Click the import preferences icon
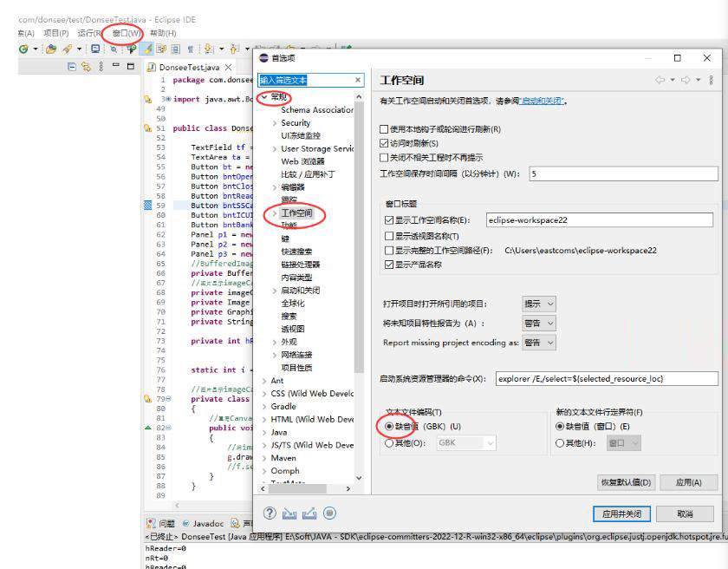This screenshot has height=569, width=728. pos(289,513)
